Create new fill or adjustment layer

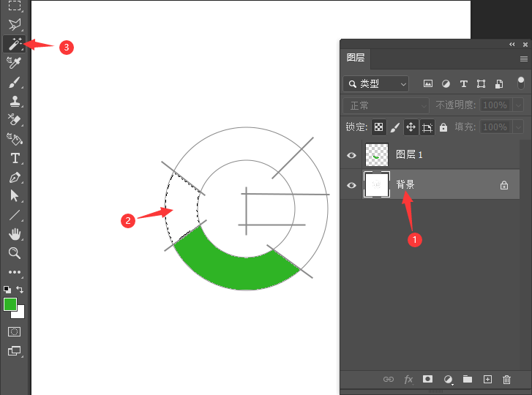[x=448, y=380]
